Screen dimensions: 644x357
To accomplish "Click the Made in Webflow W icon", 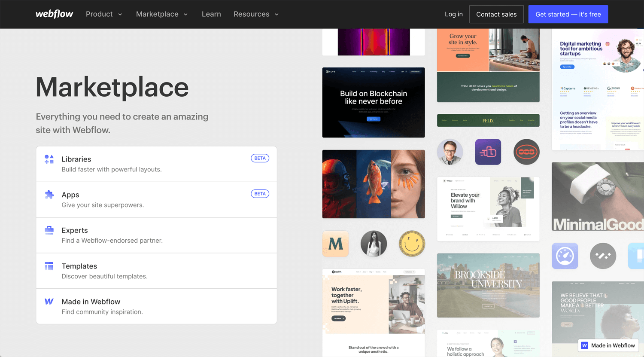I will (x=49, y=302).
